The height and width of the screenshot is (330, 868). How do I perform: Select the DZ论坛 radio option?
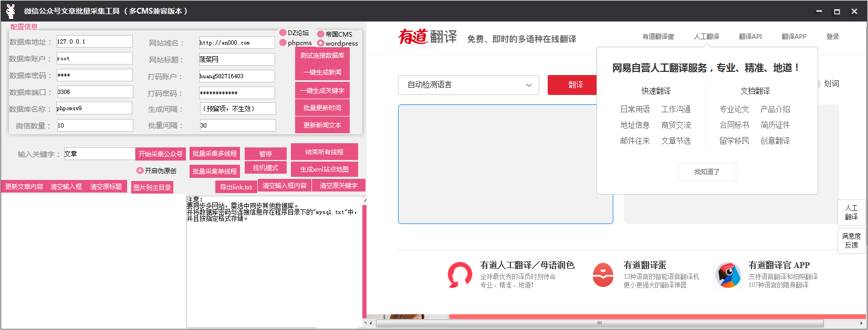[283, 33]
